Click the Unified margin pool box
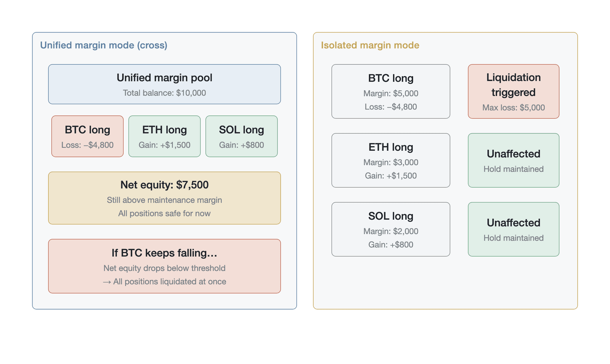 164,84
